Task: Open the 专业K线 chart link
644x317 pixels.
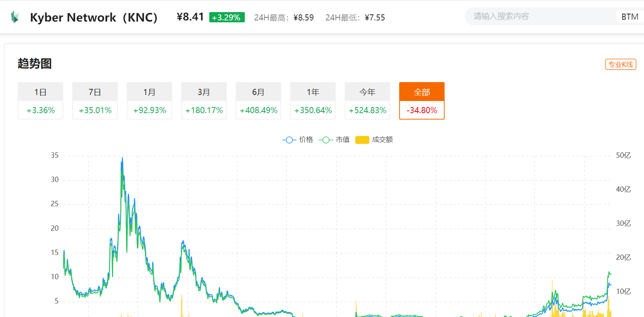Action: [621, 64]
